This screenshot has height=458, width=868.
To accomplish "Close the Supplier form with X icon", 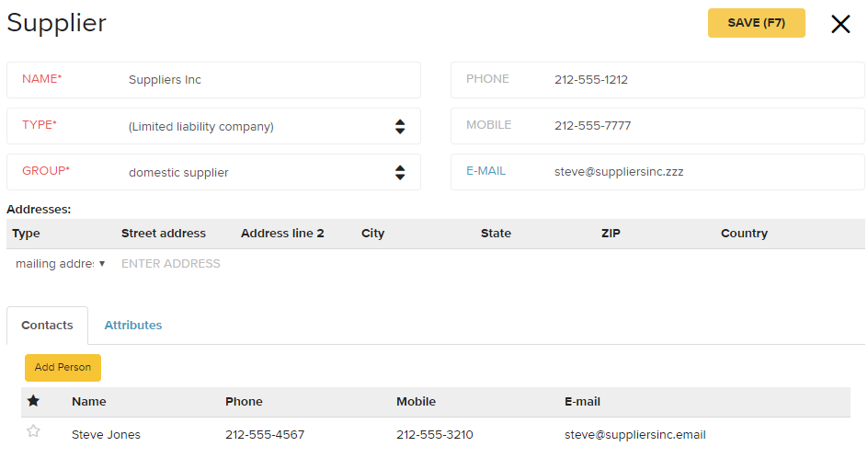I will point(840,24).
